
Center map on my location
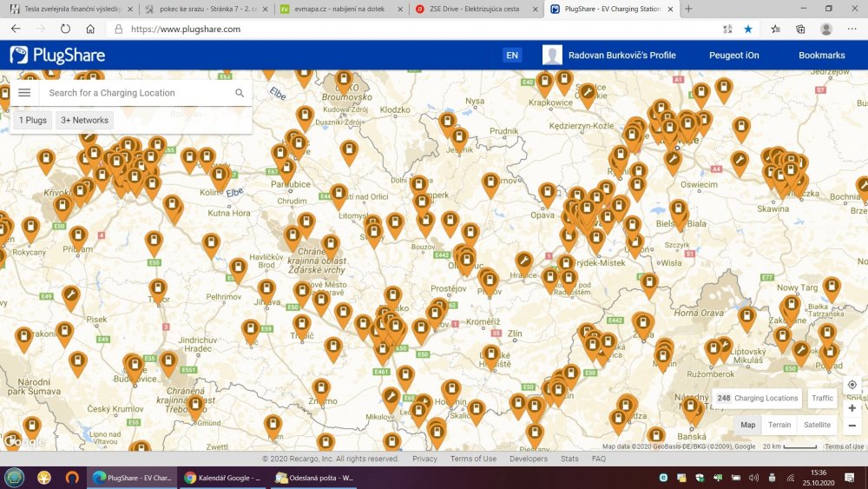(852, 384)
